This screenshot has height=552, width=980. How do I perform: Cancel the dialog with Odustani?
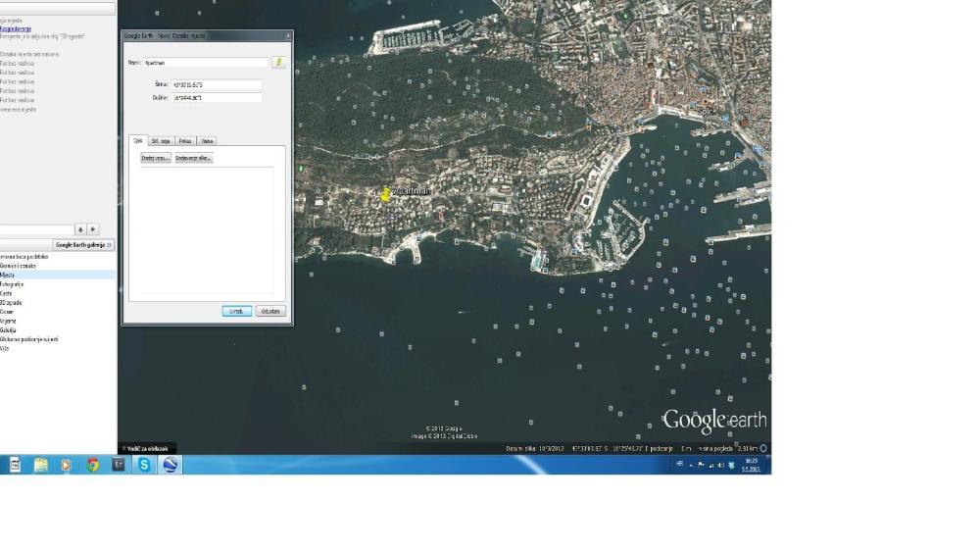(x=270, y=311)
